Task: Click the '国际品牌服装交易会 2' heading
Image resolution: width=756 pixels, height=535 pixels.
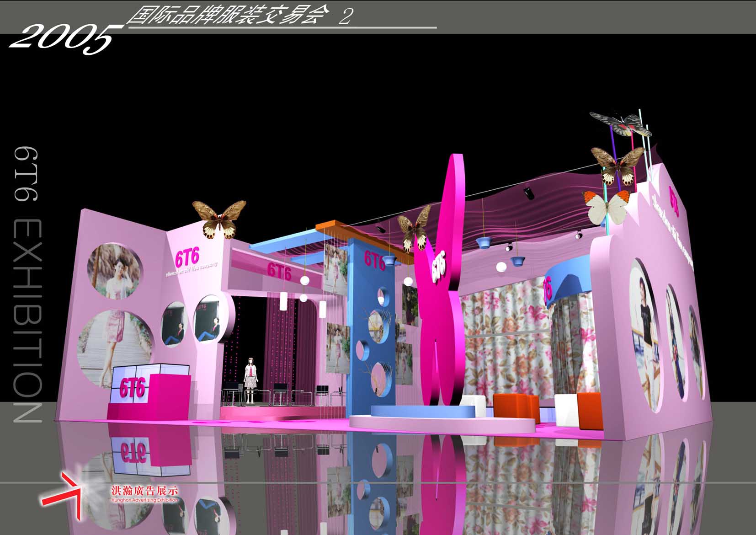Action: click(x=240, y=16)
